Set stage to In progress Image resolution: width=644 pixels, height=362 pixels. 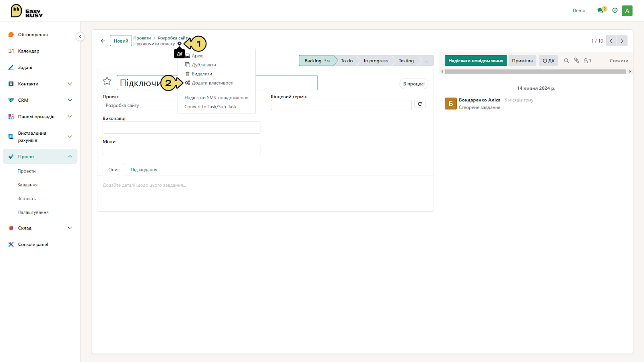coord(376,61)
